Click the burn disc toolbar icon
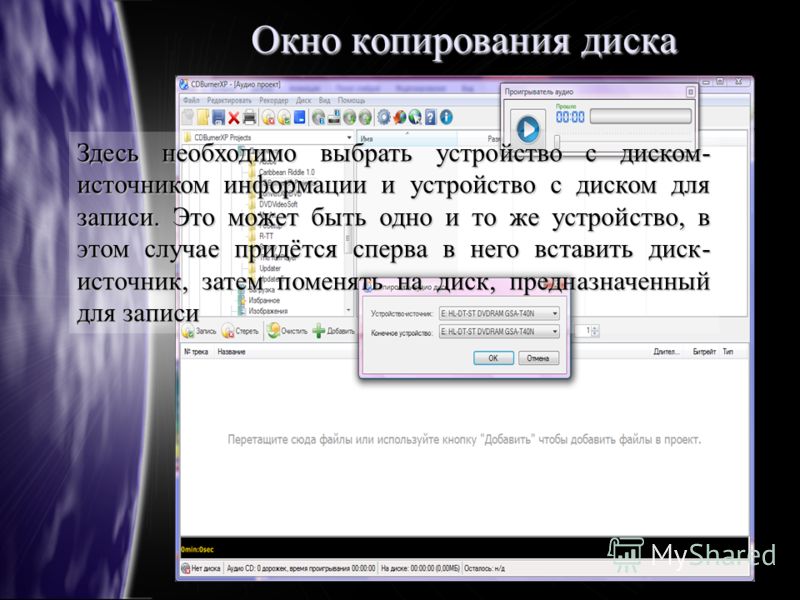Screen dimensions: 800x600 pos(268,118)
